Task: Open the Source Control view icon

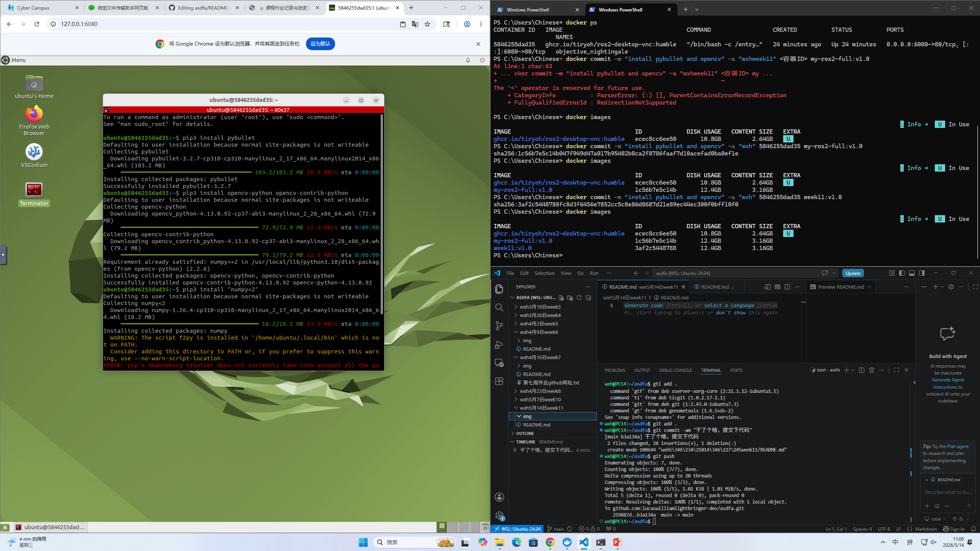Action: click(x=499, y=326)
